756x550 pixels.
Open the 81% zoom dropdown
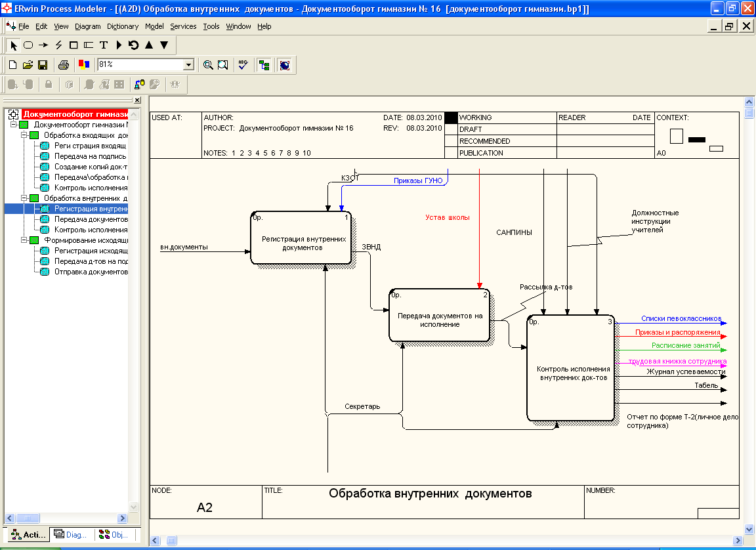point(189,65)
